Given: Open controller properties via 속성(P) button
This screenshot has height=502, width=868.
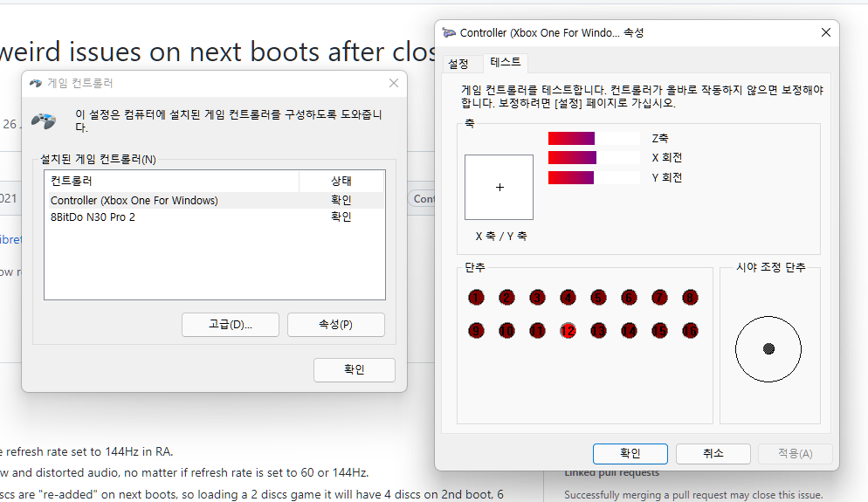Looking at the screenshot, I should [336, 325].
